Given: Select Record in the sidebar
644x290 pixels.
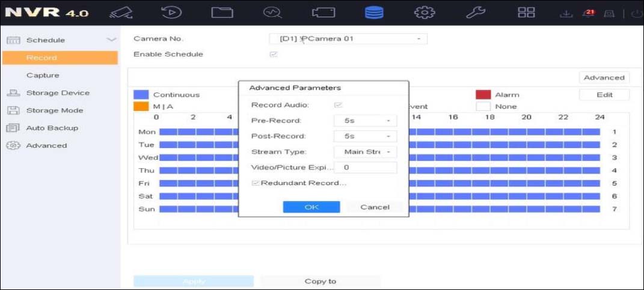Looking at the screenshot, I should [x=60, y=58].
